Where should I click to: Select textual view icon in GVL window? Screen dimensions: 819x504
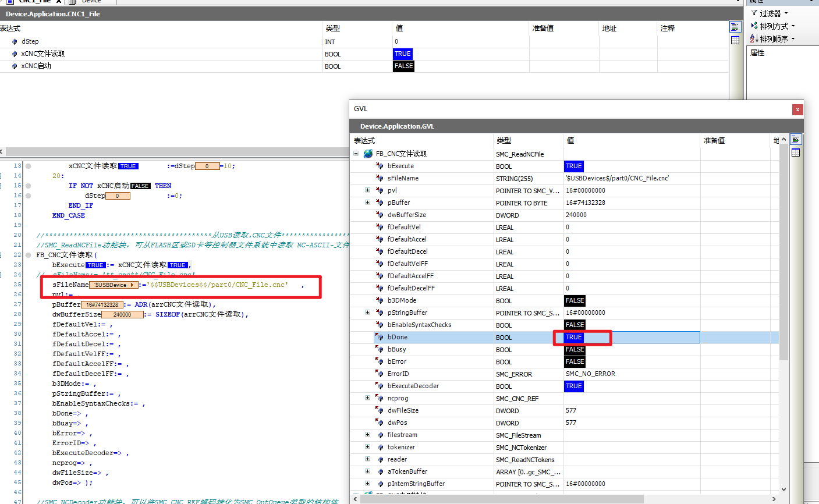pos(796,140)
